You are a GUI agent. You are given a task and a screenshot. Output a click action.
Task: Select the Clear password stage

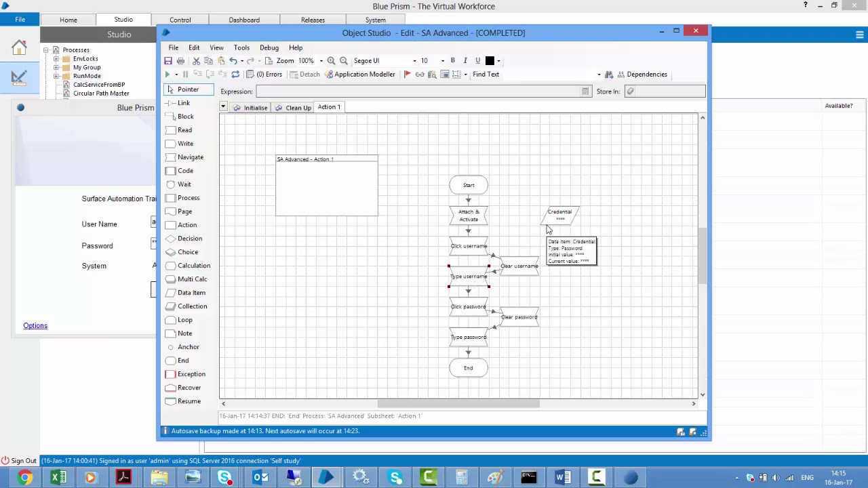coord(519,317)
